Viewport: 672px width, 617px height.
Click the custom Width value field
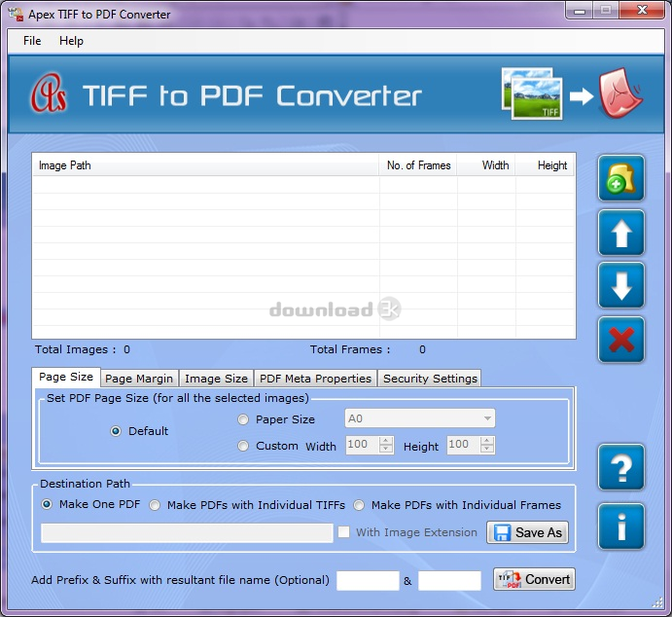[363, 445]
